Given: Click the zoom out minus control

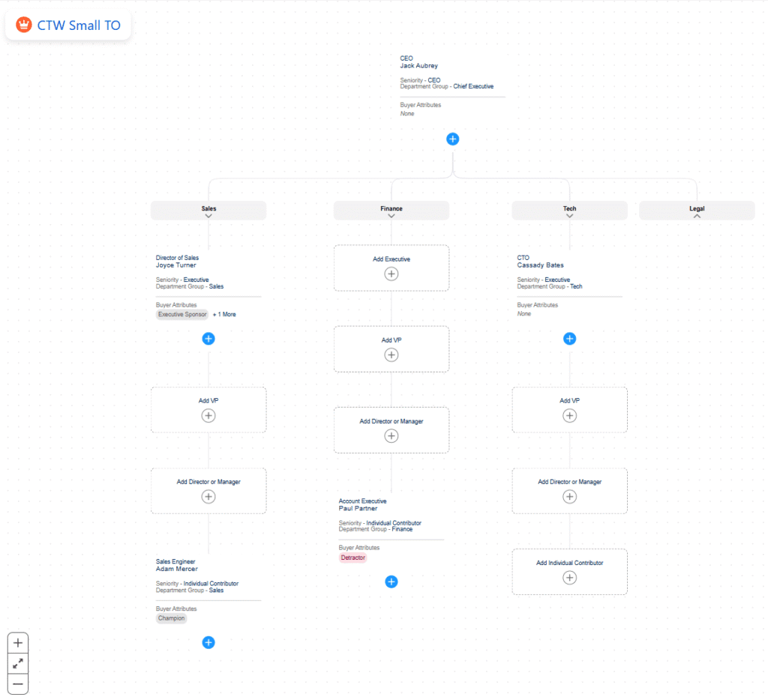Looking at the screenshot, I should (18, 684).
